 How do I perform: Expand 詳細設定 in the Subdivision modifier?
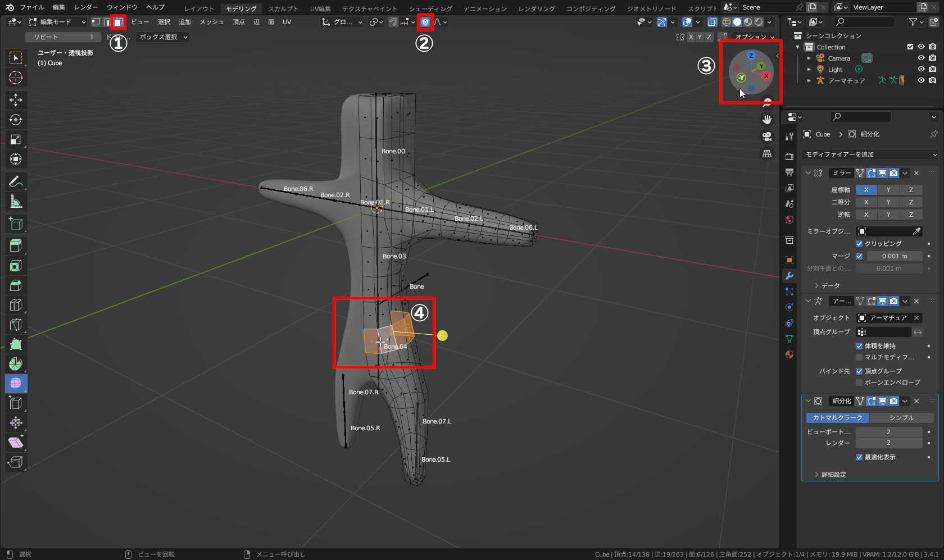(x=832, y=474)
